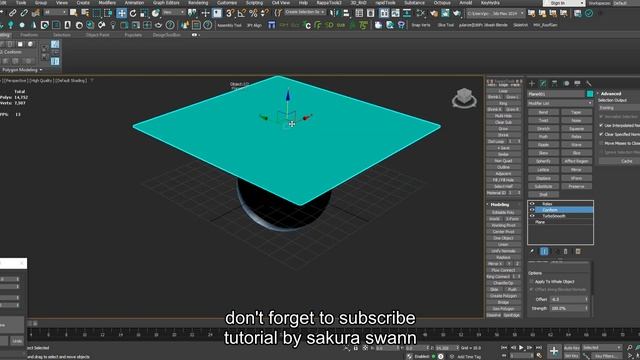The height and width of the screenshot is (360, 640).
Task: Open the Motion tab of the command panel
Action: pos(566,83)
